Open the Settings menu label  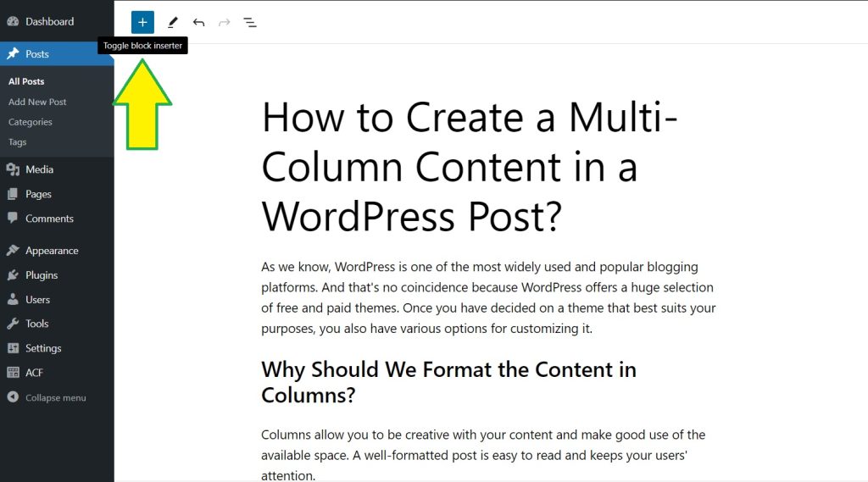point(43,348)
